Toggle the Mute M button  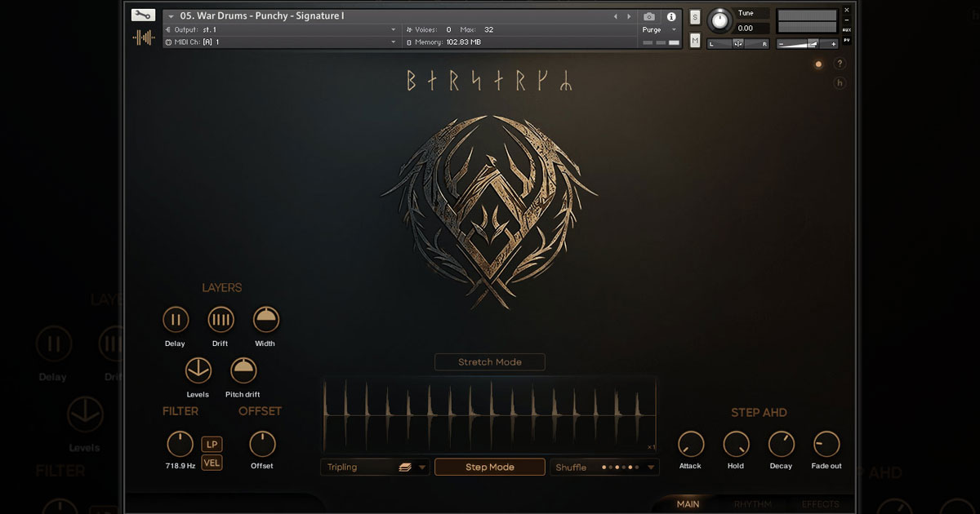pos(695,40)
